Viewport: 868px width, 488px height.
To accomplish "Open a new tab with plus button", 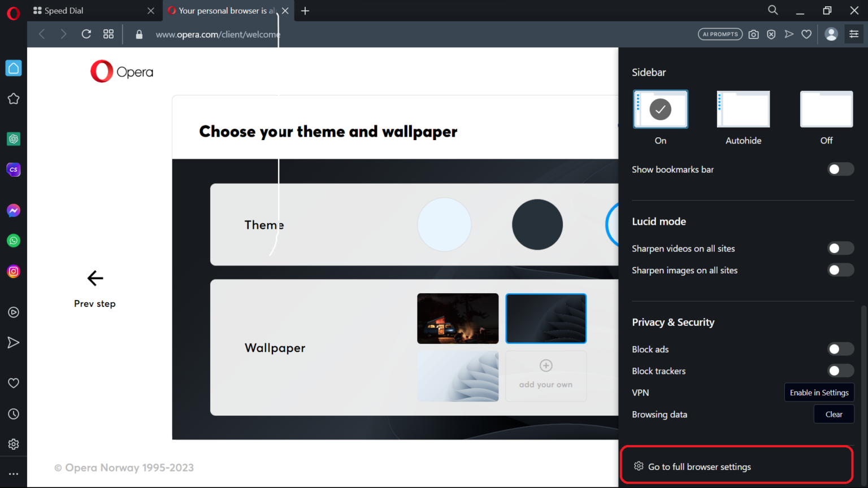I will pos(305,11).
